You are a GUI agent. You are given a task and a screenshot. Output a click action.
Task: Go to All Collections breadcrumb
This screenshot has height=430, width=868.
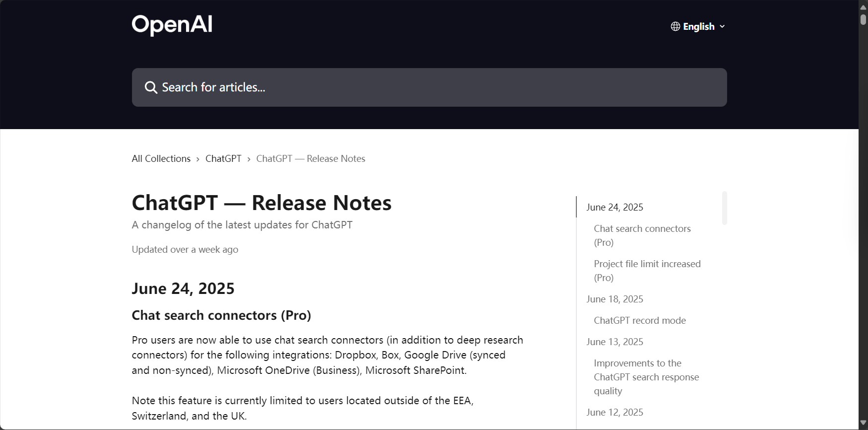pyautogui.click(x=161, y=158)
